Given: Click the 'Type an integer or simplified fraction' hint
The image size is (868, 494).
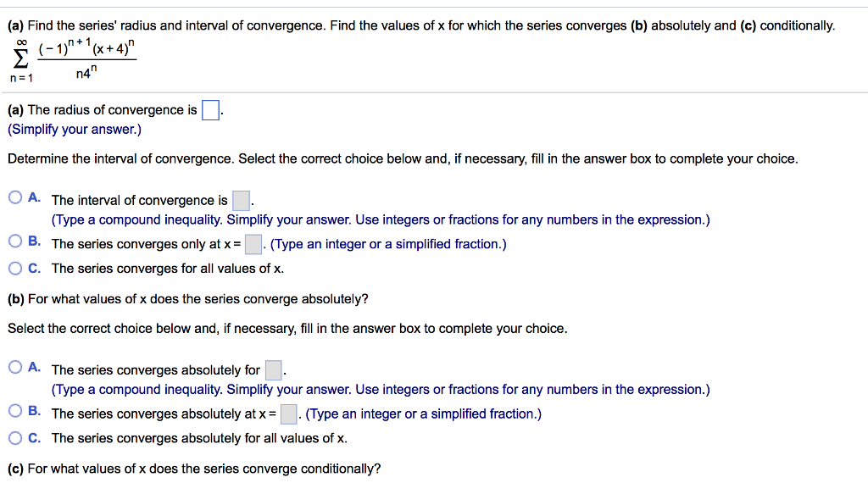Looking at the screenshot, I should (x=390, y=244).
